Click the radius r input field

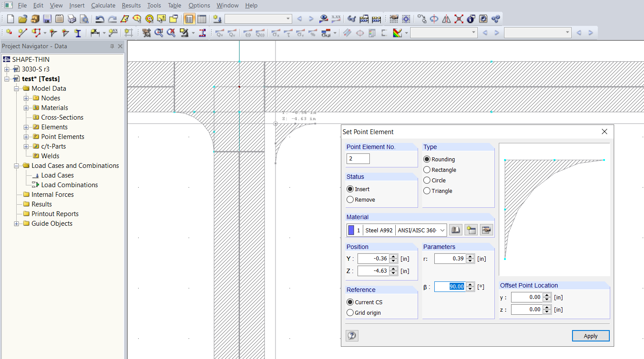[450, 259]
